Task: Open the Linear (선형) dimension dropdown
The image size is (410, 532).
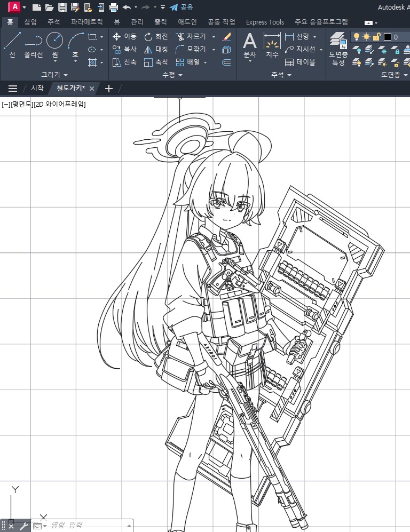Action: click(314, 37)
